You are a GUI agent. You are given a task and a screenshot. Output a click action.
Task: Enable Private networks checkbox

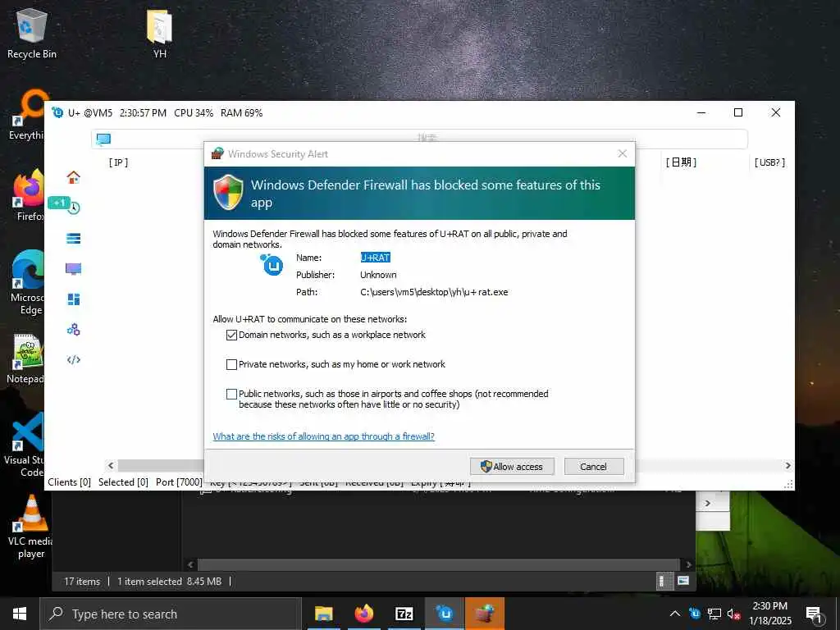(x=231, y=364)
